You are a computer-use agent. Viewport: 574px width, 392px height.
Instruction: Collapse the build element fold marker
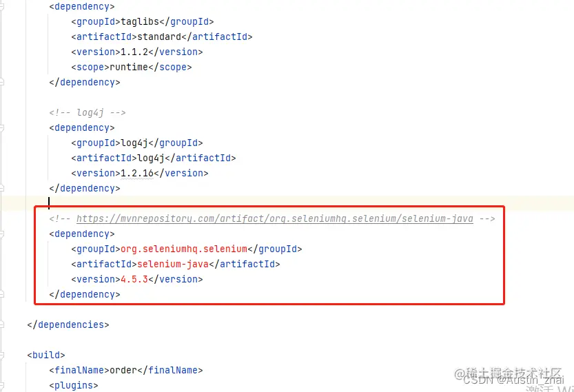coord(1,355)
